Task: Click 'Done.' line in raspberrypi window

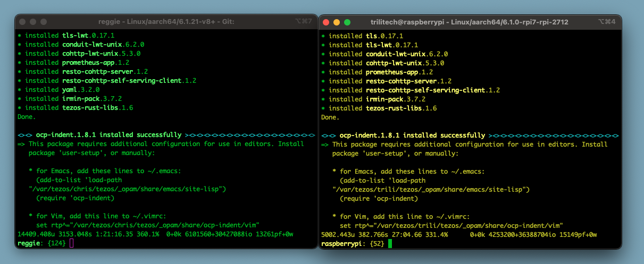Action: tap(331, 117)
